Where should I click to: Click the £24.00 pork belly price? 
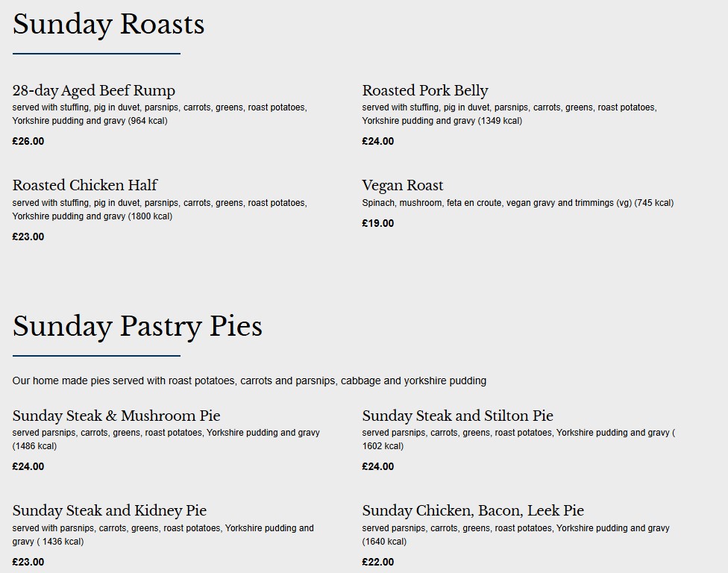pyautogui.click(x=378, y=141)
